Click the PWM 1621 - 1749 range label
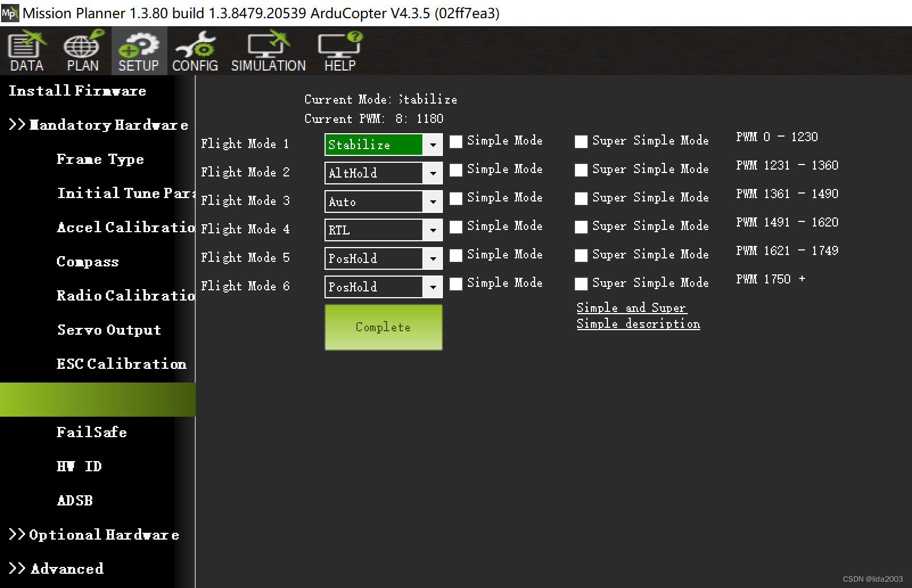Viewport: 912px width, 588px height. point(787,250)
